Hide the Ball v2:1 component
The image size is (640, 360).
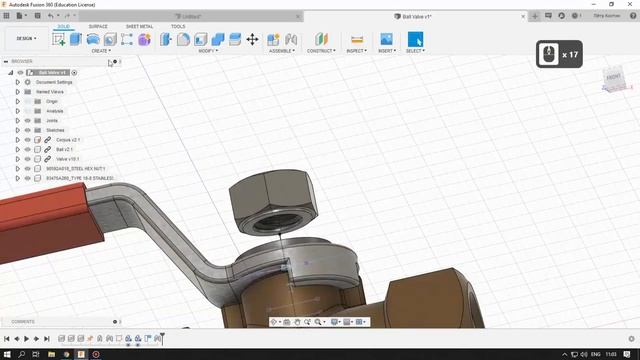(x=28, y=149)
